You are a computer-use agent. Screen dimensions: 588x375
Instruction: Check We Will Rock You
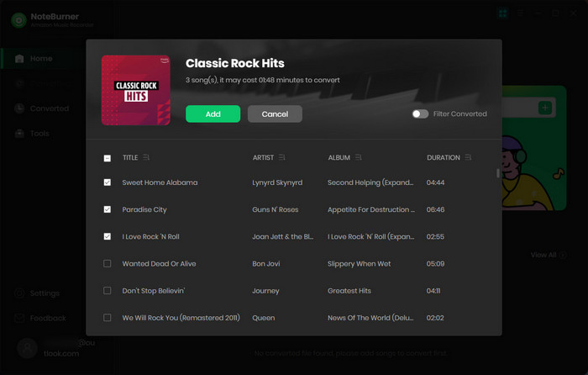click(x=108, y=318)
